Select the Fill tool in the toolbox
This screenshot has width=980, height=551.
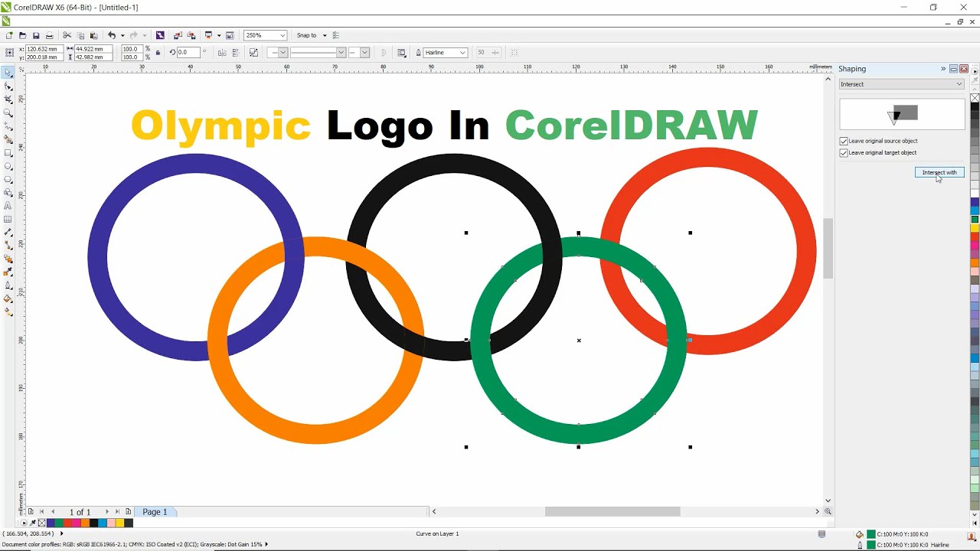(8, 298)
